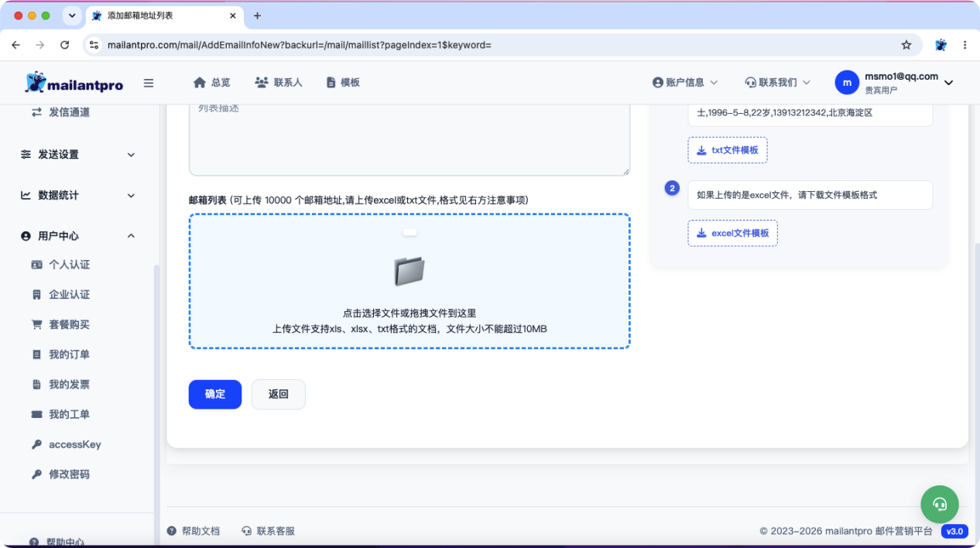Open accessKey page
This screenshot has width=980, height=548.
click(74, 445)
